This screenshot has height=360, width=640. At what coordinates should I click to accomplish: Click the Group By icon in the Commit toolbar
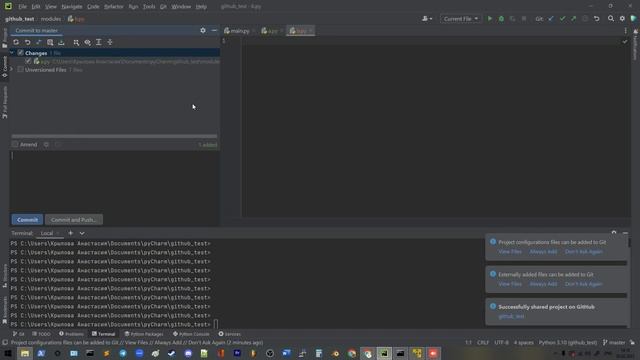(76, 42)
